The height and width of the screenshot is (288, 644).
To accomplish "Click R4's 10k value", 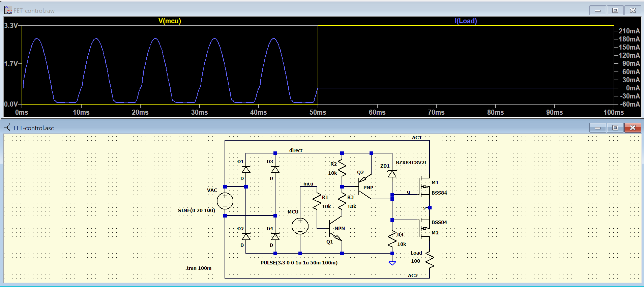I will [x=402, y=244].
